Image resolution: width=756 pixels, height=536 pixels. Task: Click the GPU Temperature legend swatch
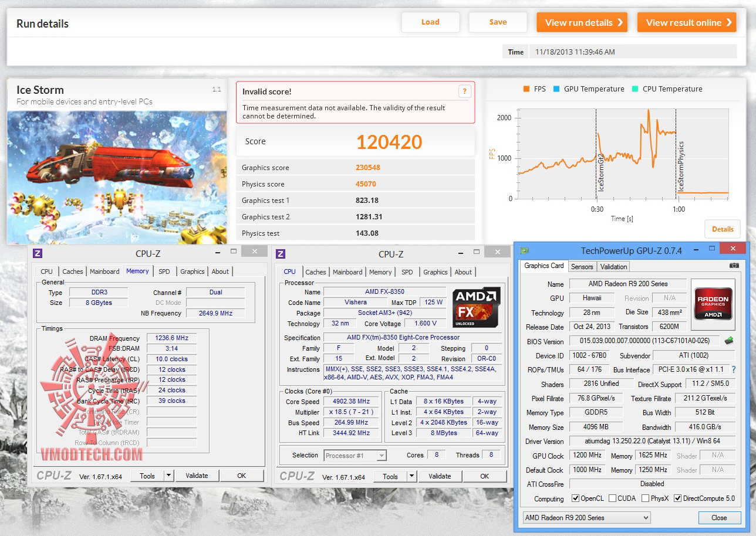click(556, 89)
